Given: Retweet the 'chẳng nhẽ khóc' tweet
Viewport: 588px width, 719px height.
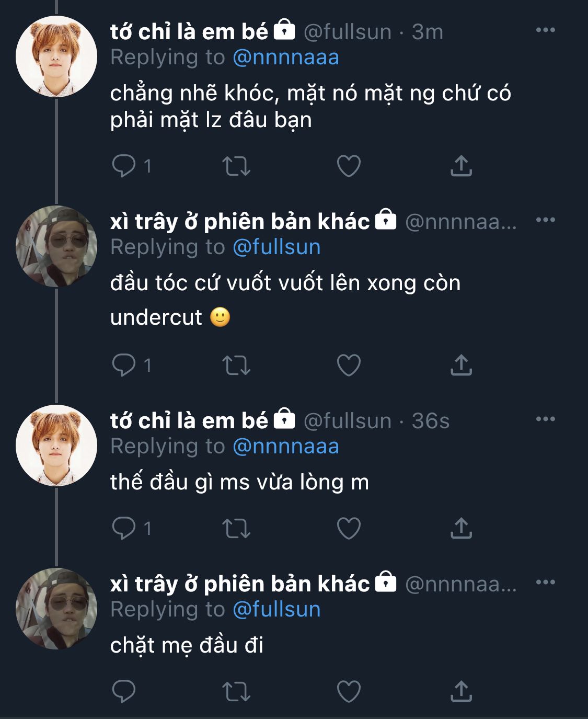Looking at the screenshot, I should pos(236,166).
